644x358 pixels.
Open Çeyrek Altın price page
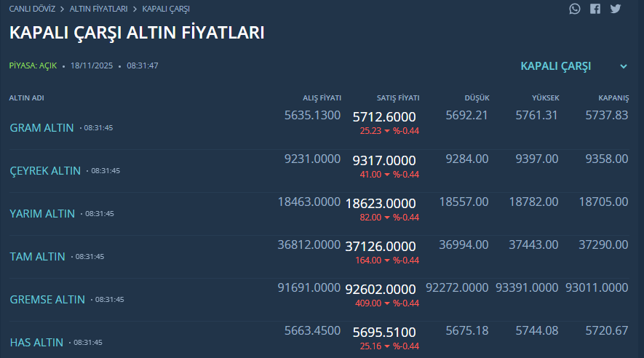(45, 170)
